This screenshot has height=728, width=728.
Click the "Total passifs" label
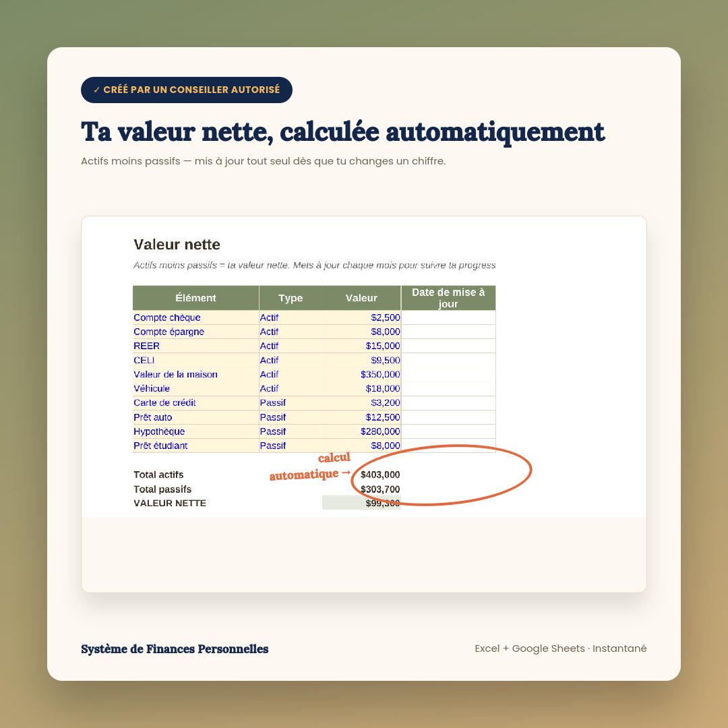pos(162,489)
